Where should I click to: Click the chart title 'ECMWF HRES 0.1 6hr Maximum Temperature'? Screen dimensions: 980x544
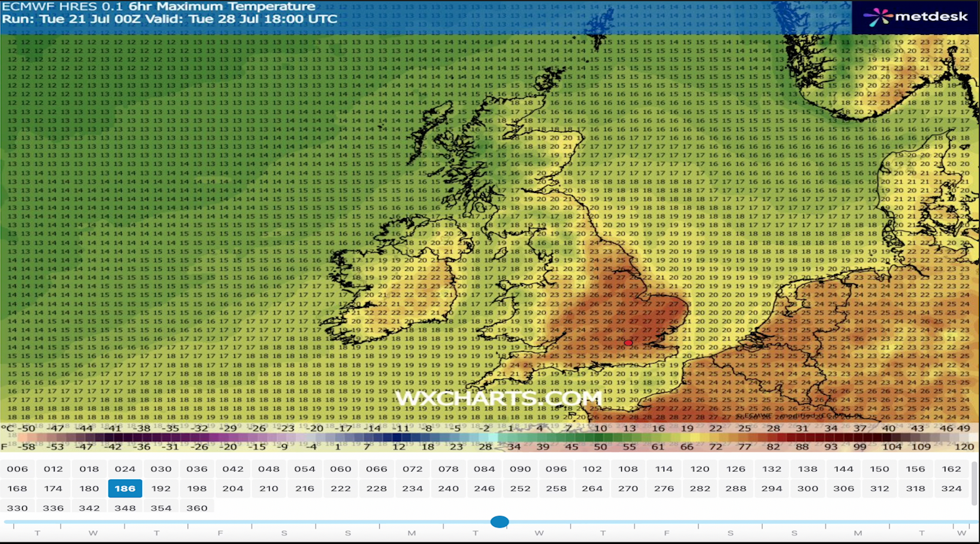(159, 7)
